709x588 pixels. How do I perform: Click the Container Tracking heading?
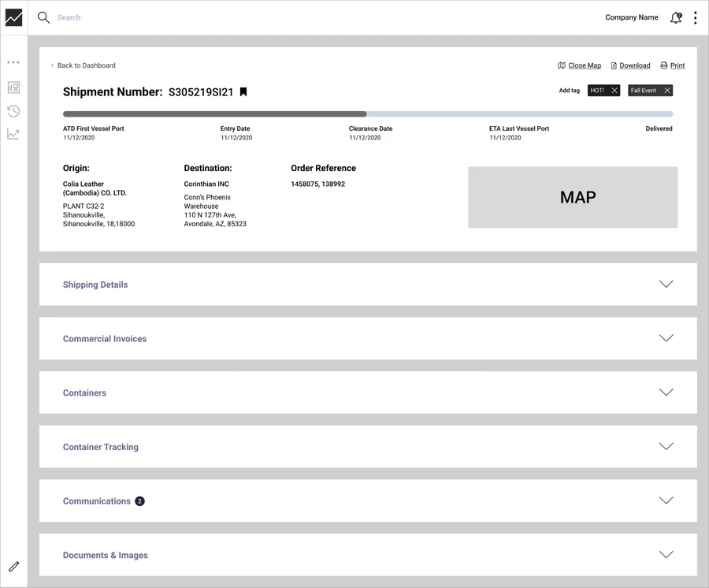tap(100, 447)
